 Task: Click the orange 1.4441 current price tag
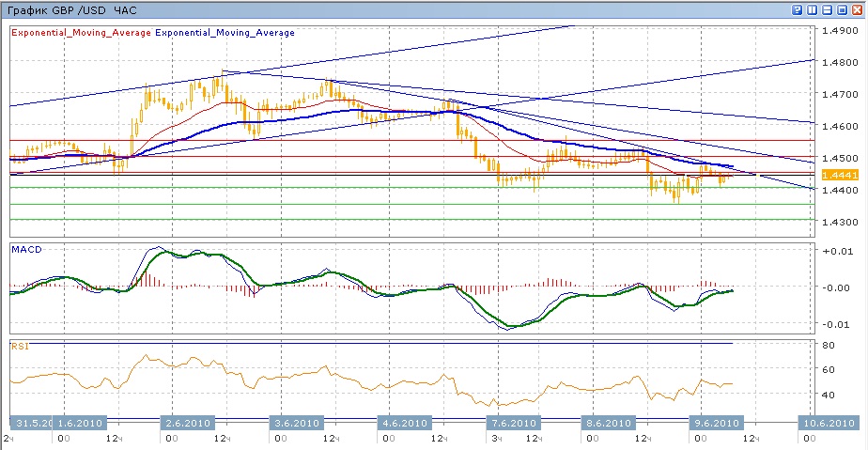click(x=836, y=175)
